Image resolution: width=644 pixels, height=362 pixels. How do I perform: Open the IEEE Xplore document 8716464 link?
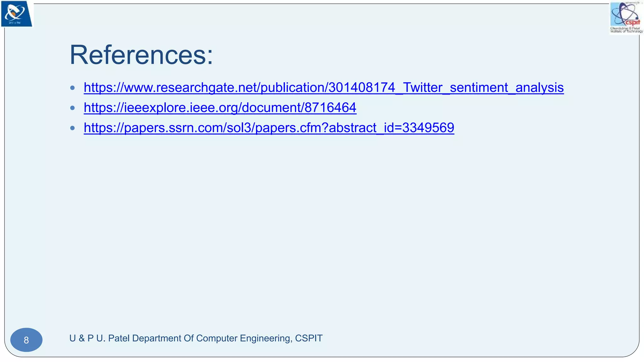coord(220,107)
